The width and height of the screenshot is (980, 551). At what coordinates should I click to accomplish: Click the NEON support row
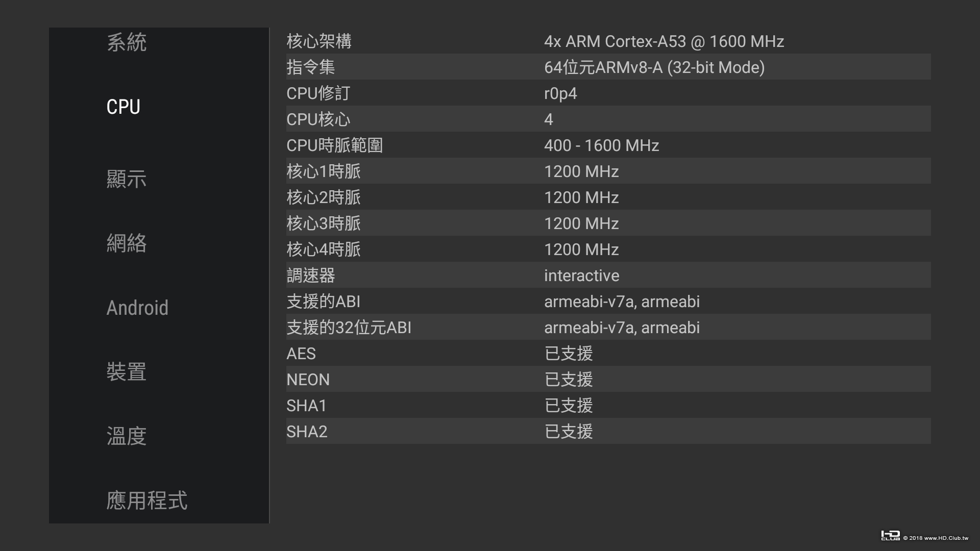[607, 380]
